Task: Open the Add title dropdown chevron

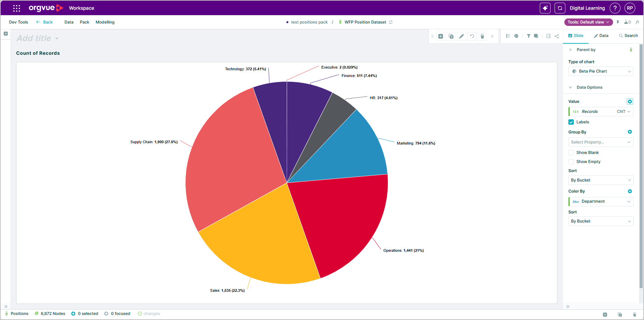Action: 57,38
